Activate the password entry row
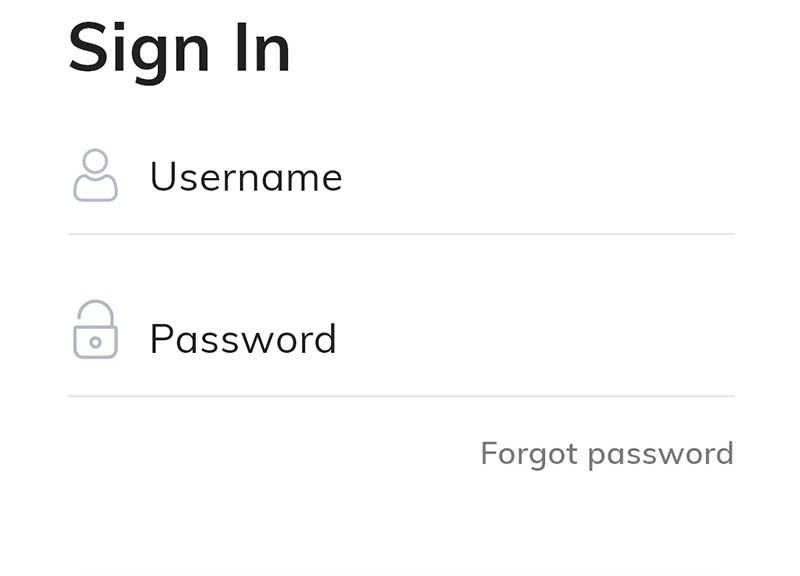This screenshot has height=576, width=800. tap(402, 338)
